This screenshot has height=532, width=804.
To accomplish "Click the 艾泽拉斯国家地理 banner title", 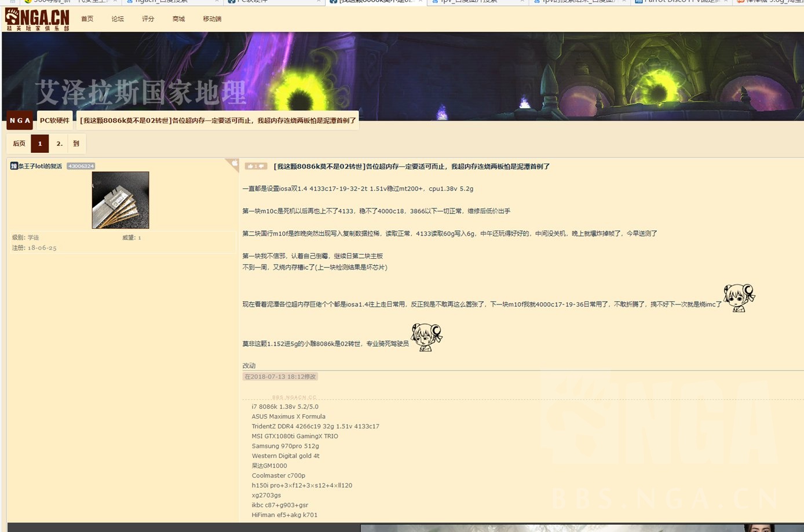I will (x=141, y=92).
